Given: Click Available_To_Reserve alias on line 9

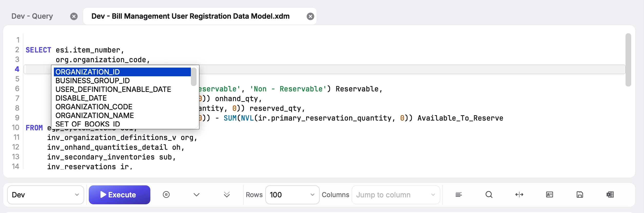Looking at the screenshot, I should tap(460, 118).
